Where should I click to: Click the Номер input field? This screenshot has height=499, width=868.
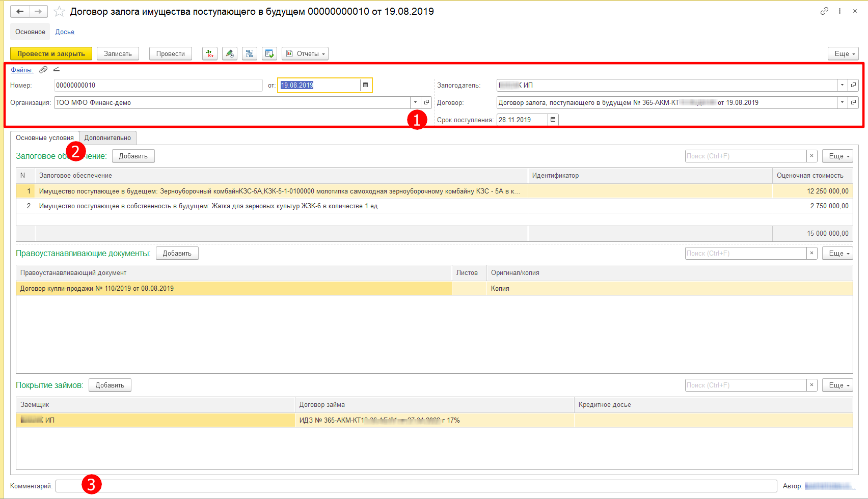(x=158, y=85)
